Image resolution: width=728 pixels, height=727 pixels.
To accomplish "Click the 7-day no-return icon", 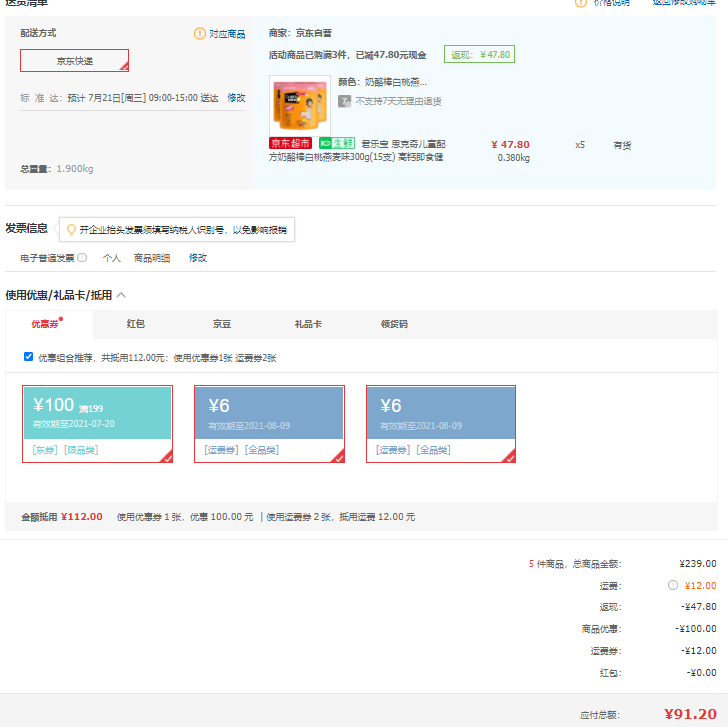I will point(344,101).
